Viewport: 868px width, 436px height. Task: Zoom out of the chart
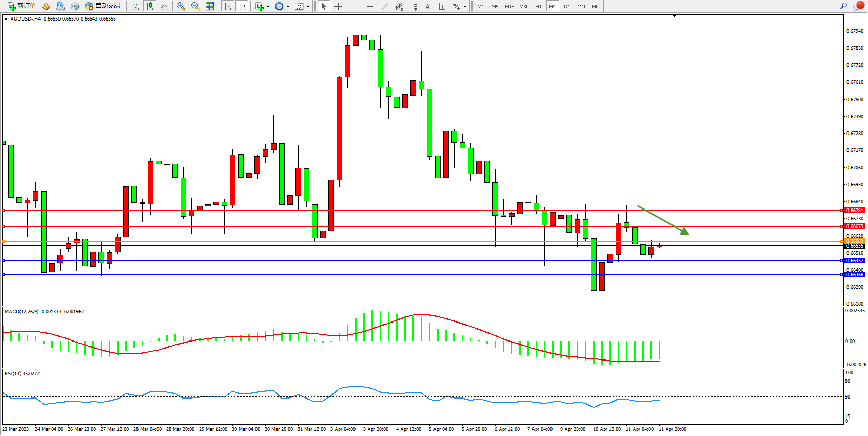(x=195, y=6)
